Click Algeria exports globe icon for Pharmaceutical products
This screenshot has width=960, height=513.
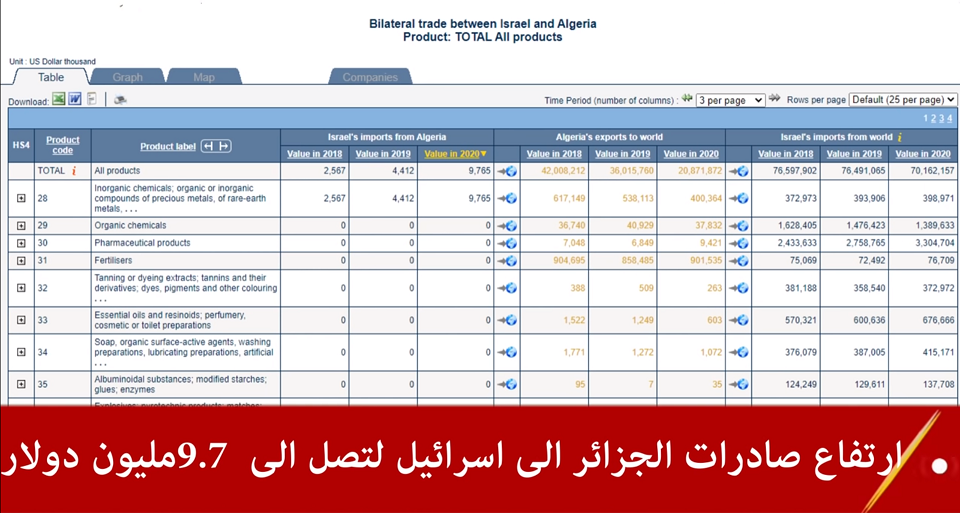[507, 243]
